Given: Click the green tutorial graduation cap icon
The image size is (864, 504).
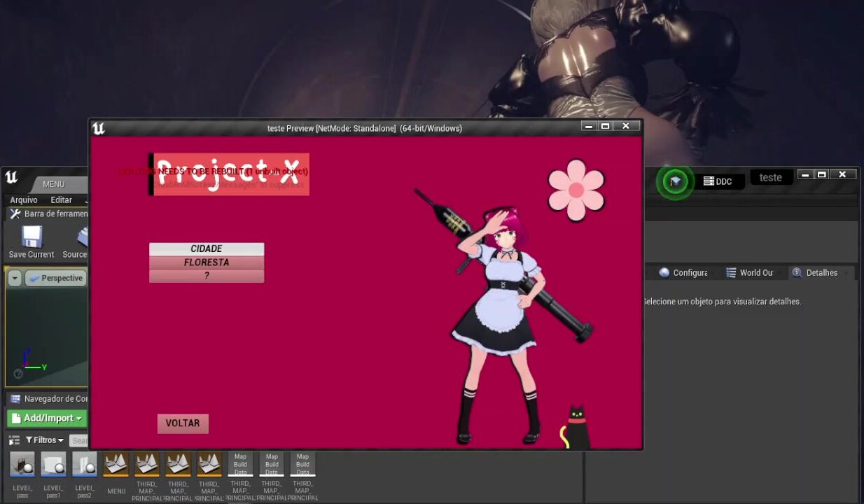Looking at the screenshot, I should [675, 182].
